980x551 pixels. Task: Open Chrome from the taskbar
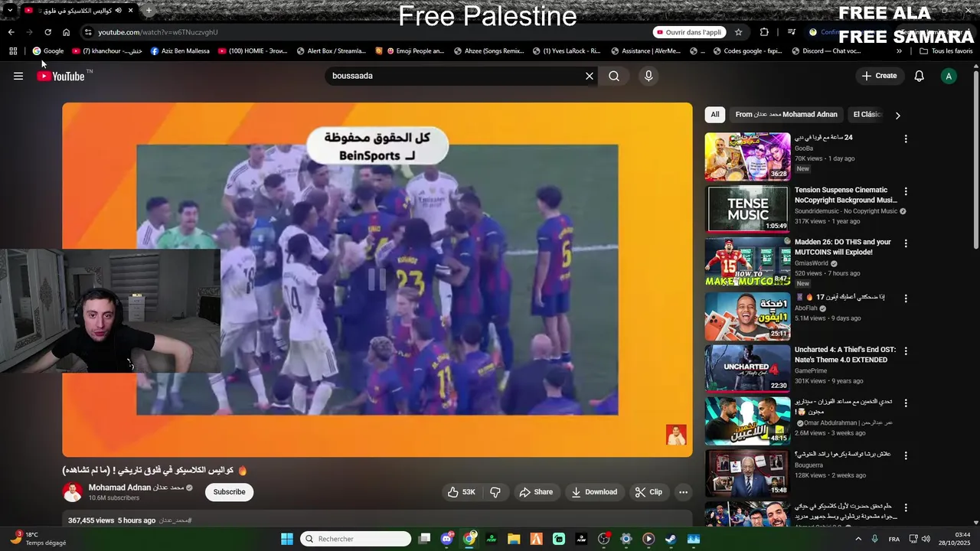[469, 539]
